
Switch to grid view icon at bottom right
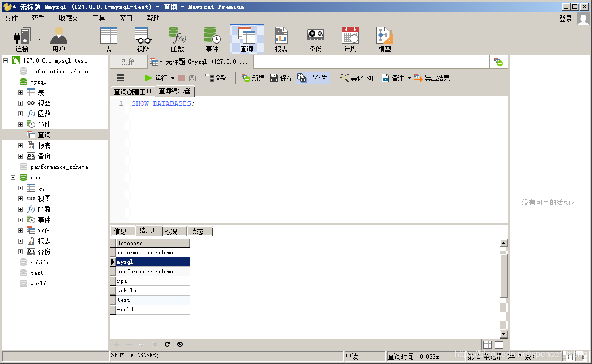click(x=487, y=344)
